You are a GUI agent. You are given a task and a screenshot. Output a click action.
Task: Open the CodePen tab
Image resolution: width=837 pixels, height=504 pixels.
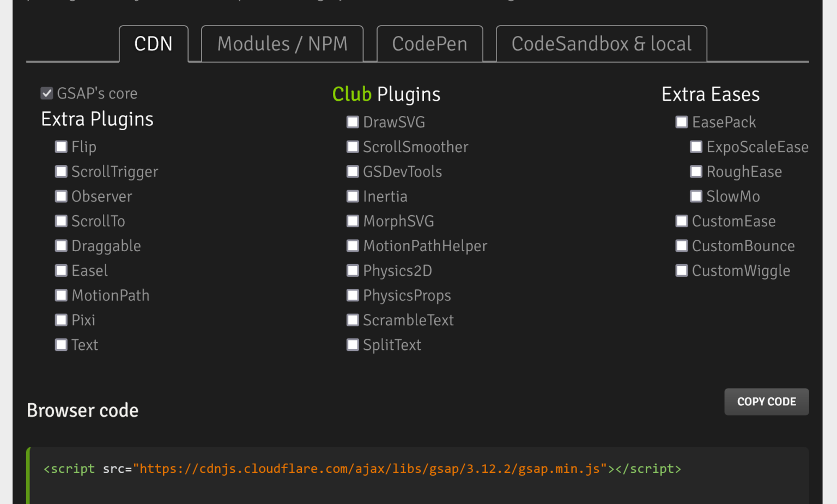tap(429, 44)
